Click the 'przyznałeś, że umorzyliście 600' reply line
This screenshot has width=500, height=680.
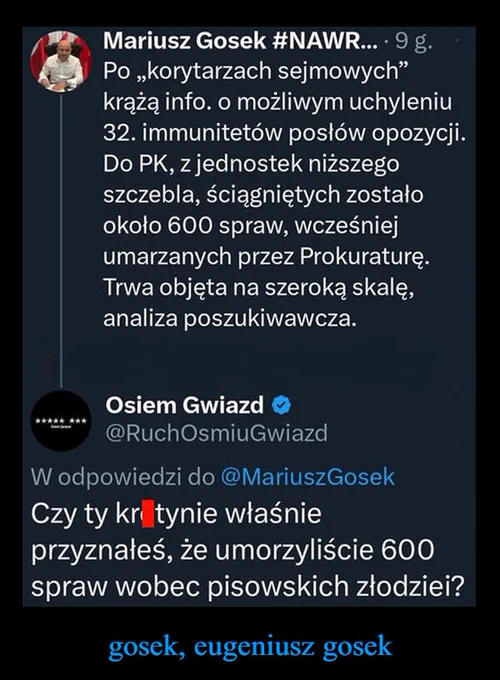point(233,550)
